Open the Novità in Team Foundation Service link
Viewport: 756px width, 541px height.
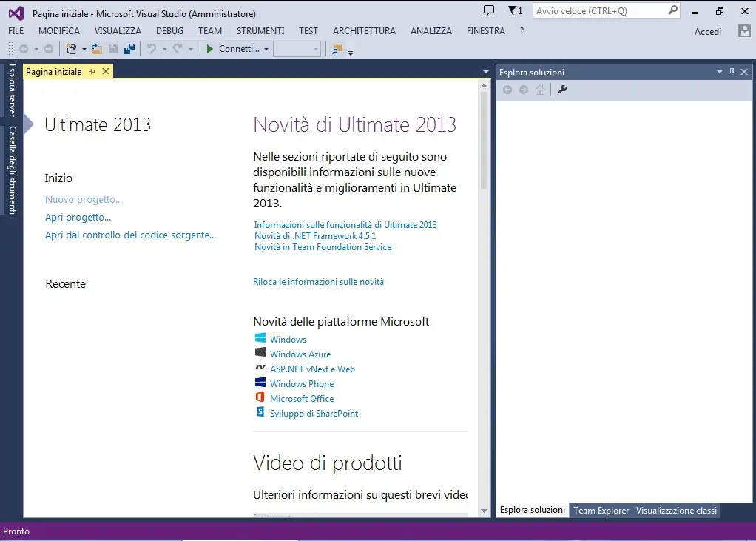pos(323,247)
